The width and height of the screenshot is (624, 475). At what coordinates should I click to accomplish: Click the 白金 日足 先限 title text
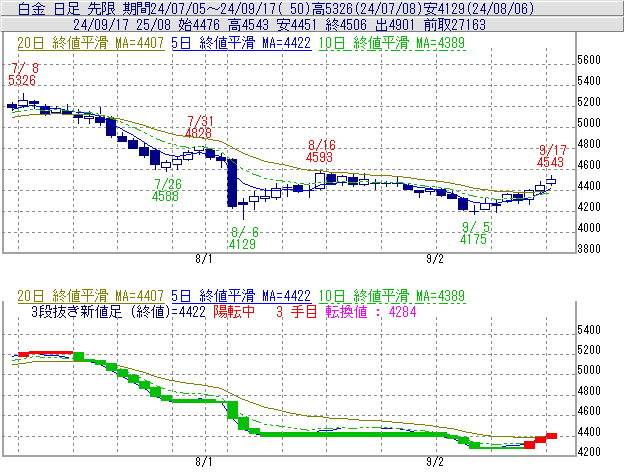pyautogui.click(x=66, y=8)
